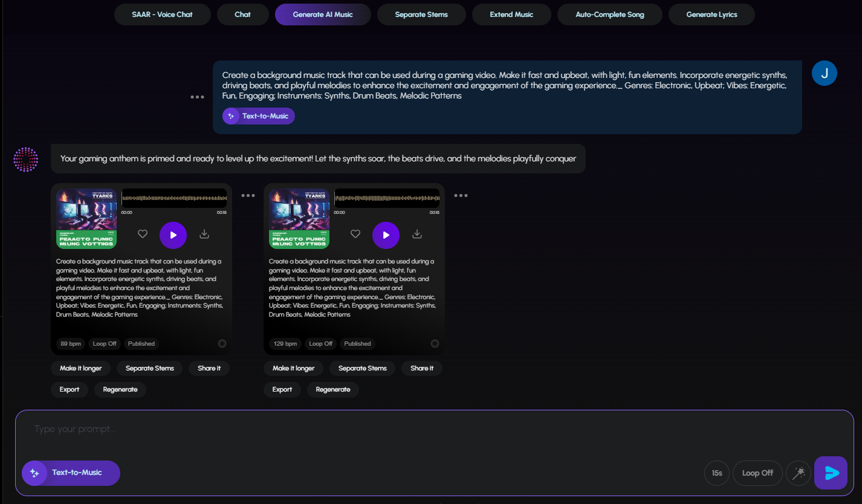Open three-dot menu beside the 89 bpm card
862x504 pixels.
(x=248, y=195)
